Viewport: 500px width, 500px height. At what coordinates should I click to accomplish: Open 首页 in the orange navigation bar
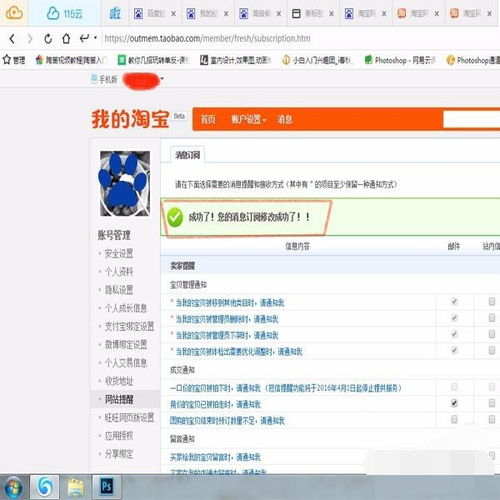[208, 119]
